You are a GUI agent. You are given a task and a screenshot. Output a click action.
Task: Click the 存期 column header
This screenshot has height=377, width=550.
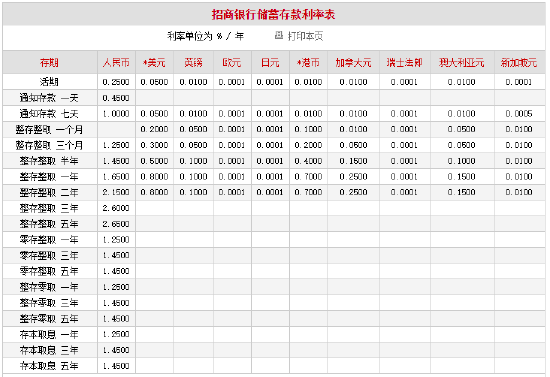[x=49, y=63]
